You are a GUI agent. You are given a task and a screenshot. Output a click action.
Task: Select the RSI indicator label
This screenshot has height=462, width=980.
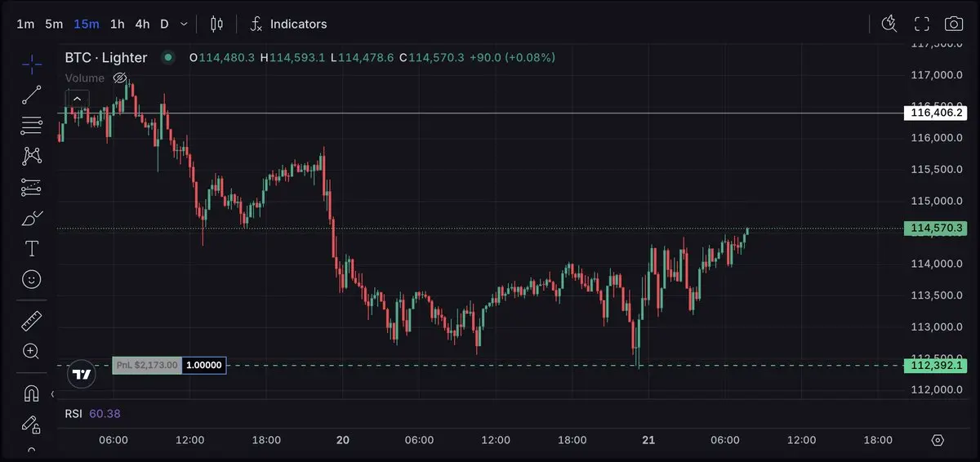coord(73,414)
